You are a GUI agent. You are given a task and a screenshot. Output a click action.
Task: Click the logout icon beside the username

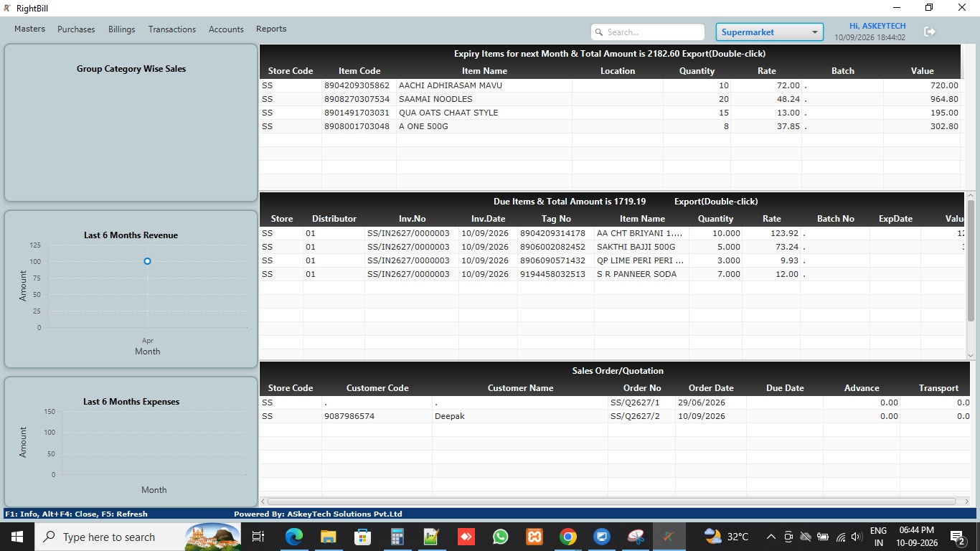[930, 32]
